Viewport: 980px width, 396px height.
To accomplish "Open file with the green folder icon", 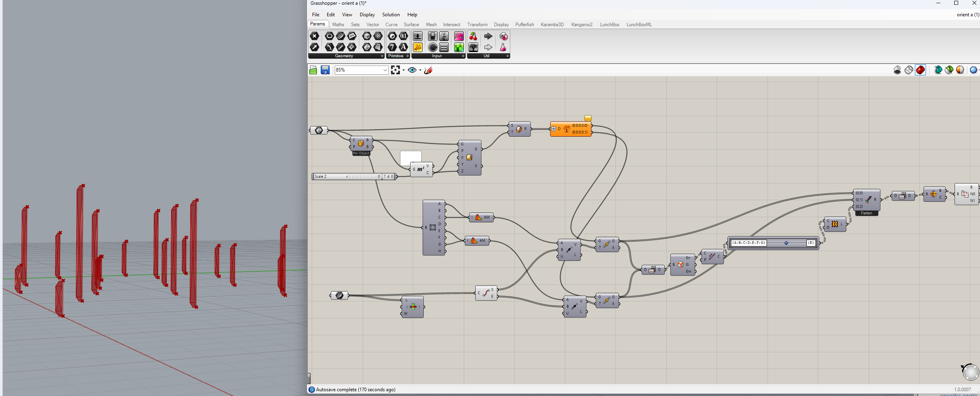I will click(x=313, y=70).
